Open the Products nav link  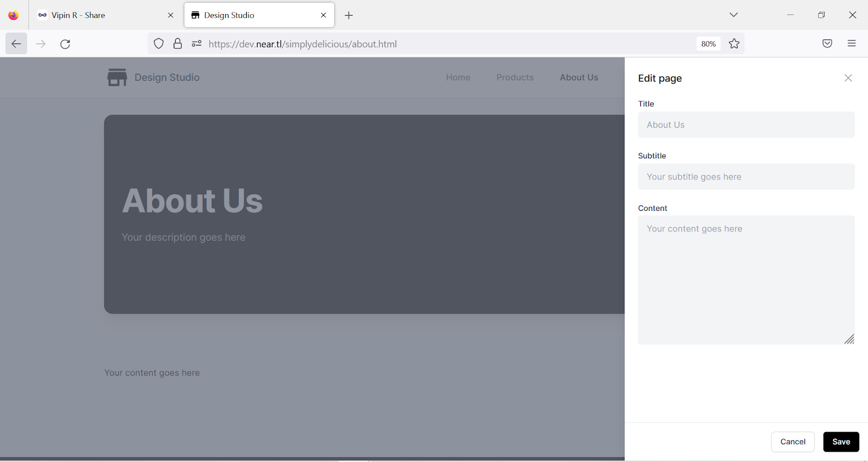(x=515, y=78)
